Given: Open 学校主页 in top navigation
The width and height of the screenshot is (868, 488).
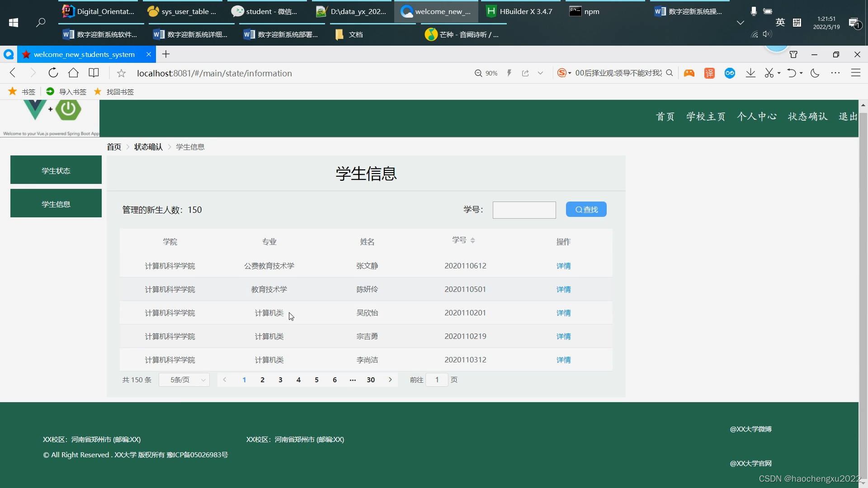Looking at the screenshot, I should click(706, 117).
